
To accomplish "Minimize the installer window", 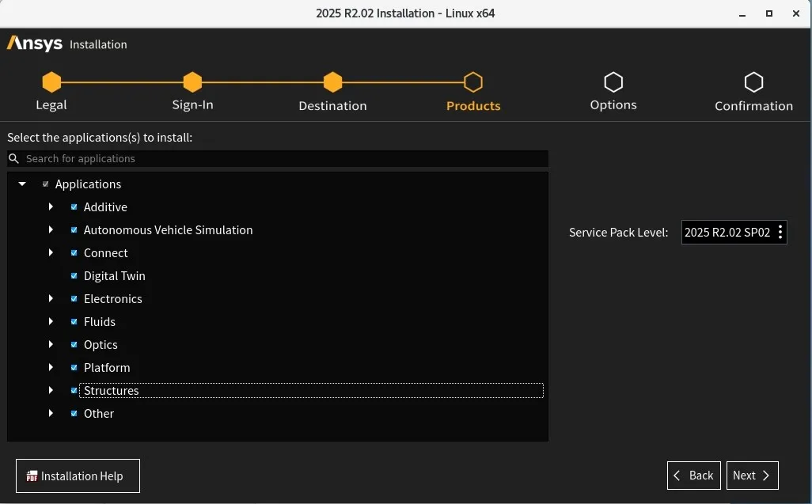I will coord(742,14).
